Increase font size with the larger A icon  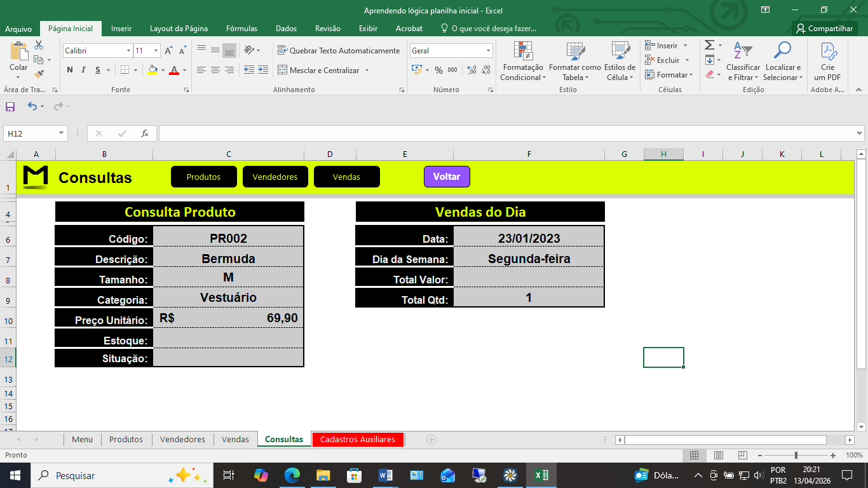(168, 51)
